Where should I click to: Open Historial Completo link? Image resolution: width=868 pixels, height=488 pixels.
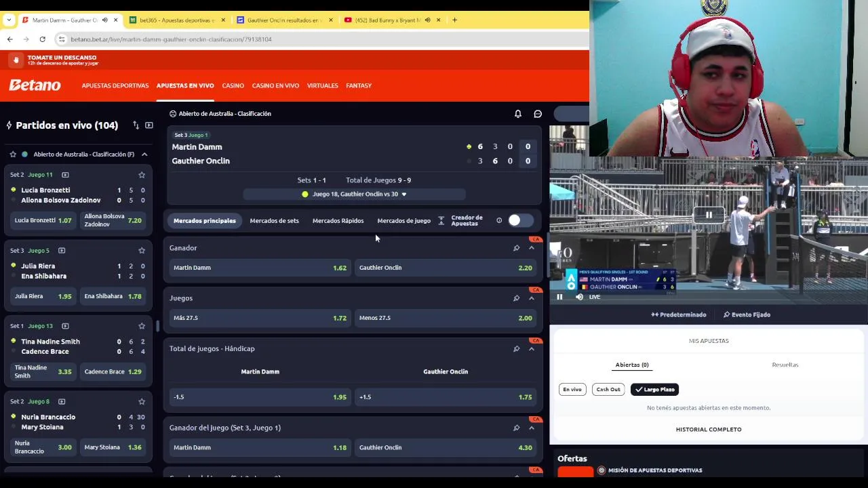click(x=709, y=430)
